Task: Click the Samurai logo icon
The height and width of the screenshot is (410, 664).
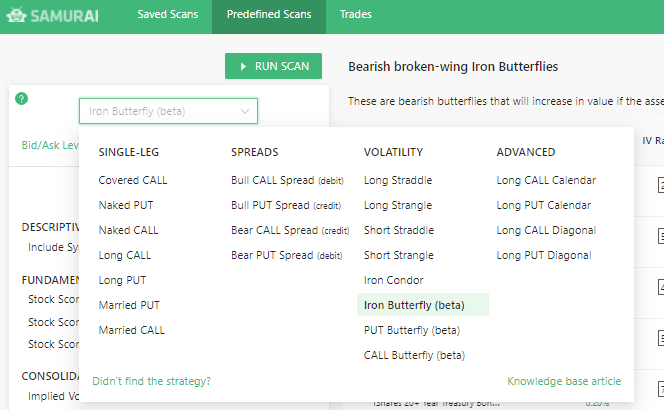Action: pos(16,15)
